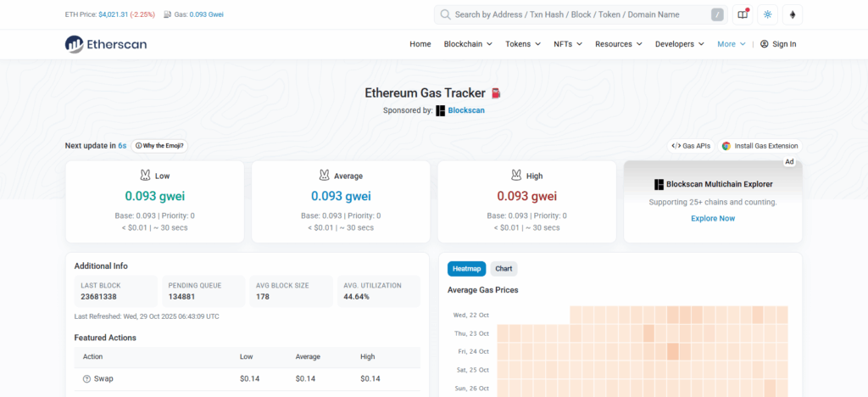Viewport: 868px width, 397px height.
Task: Open the More dropdown menu
Action: click(731, 44)
